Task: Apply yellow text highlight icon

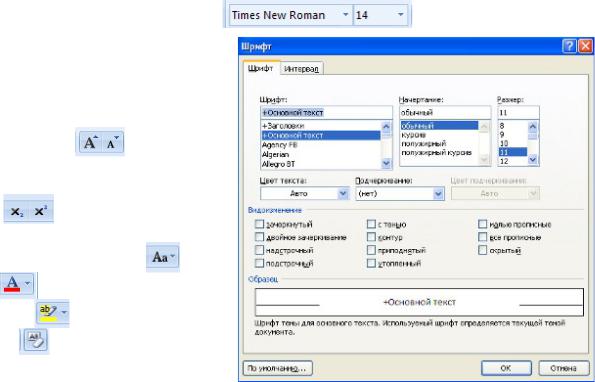Action: click(x=48, y=313)
